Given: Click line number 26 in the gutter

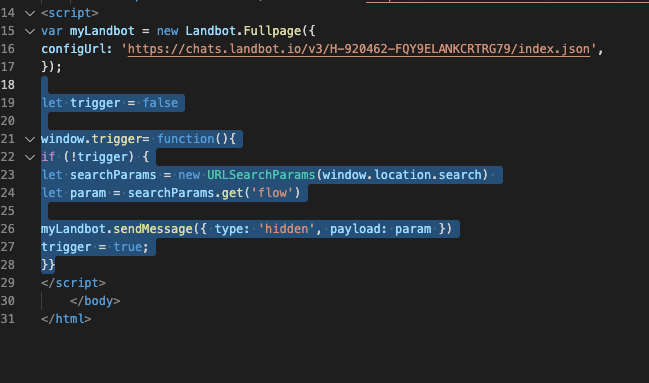Looking at the screenshot, I should tap(8, 229).
